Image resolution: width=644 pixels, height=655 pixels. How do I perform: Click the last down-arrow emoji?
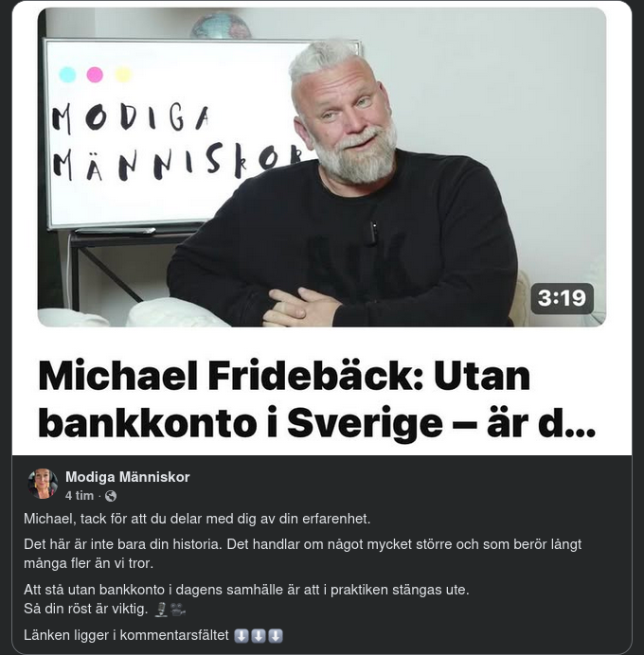pyautogui.click(x=276, y=636)
